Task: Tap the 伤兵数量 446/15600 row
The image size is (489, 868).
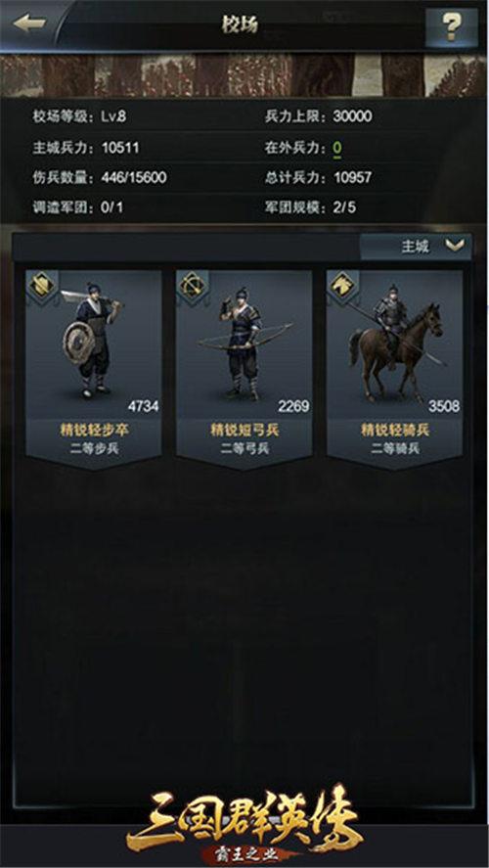Action: [x=100, y=178]
